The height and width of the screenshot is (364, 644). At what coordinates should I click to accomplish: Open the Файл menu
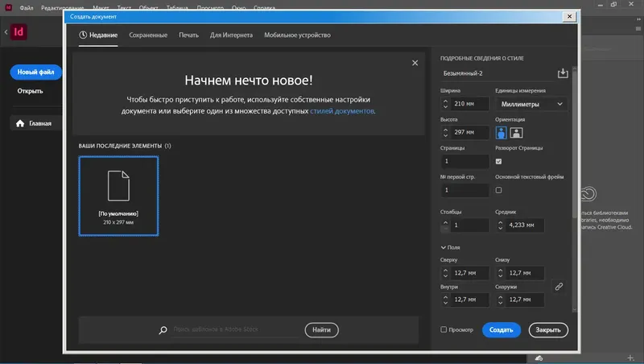[27, 8]
